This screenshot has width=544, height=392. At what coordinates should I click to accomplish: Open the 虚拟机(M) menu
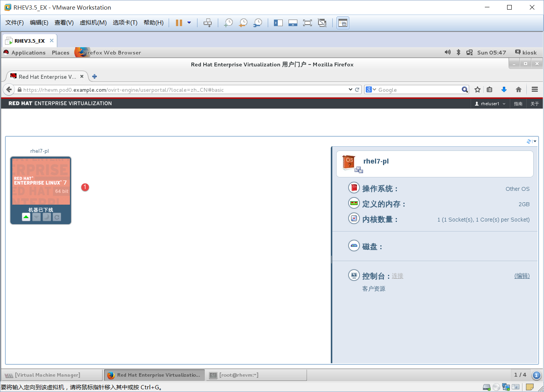93,23
